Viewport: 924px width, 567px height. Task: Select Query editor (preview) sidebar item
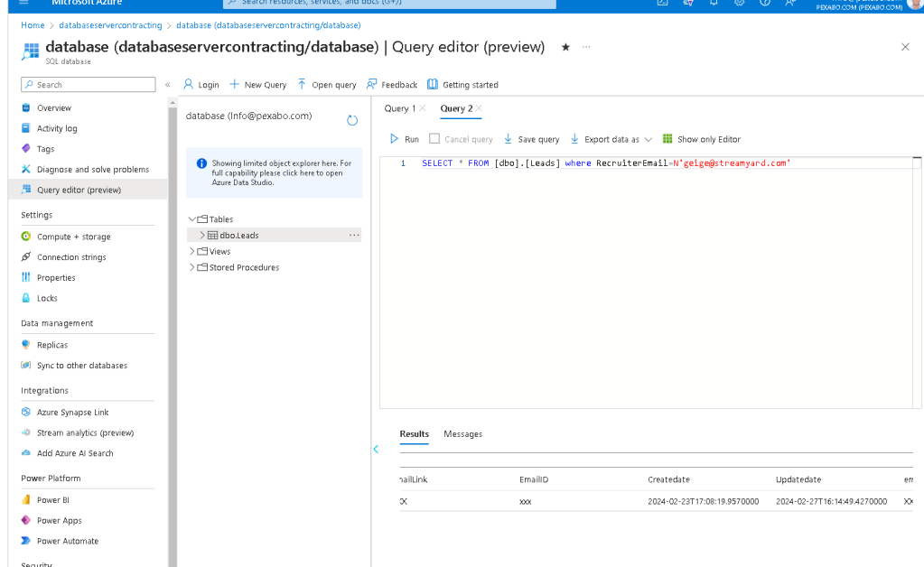[79, 190]
